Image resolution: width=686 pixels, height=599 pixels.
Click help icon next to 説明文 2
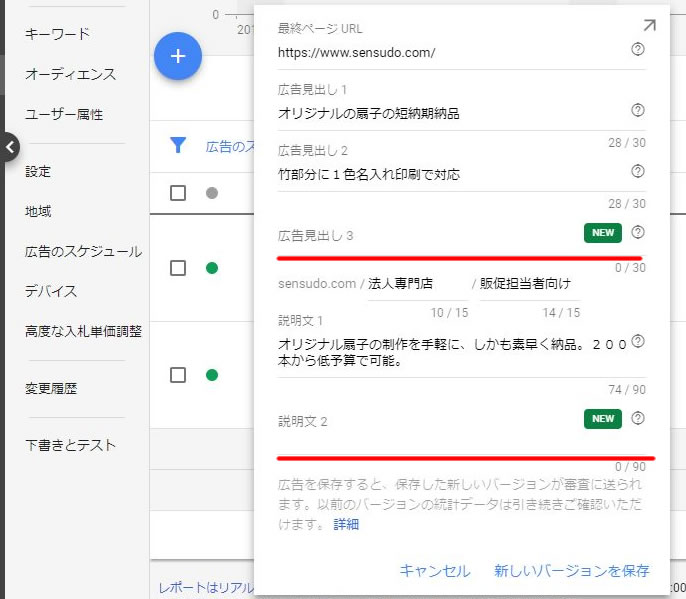638,419
